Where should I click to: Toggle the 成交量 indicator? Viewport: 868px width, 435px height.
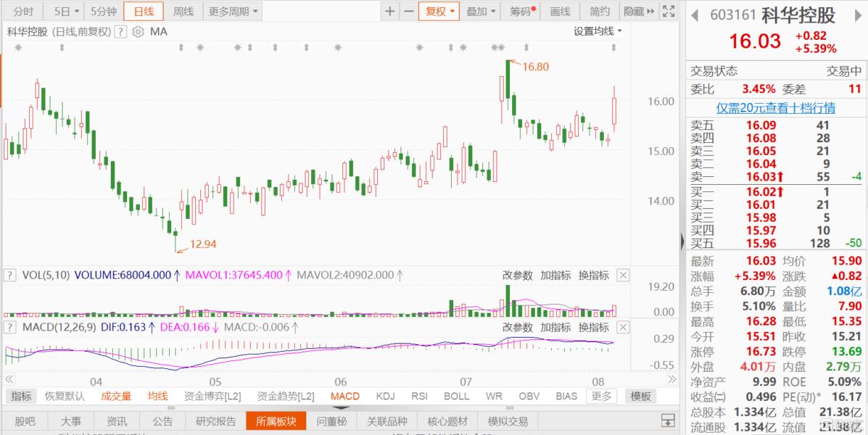(x=116, y=397)
